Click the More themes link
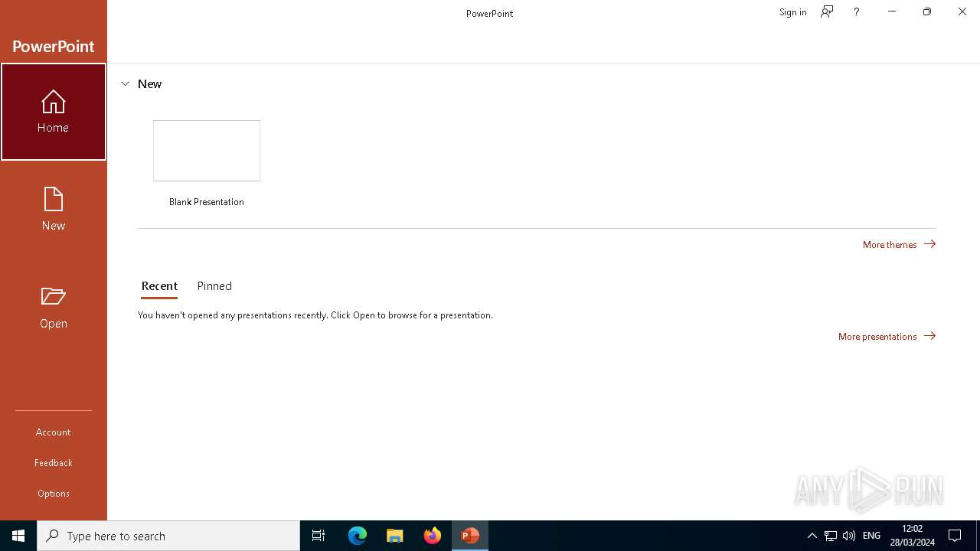Viewport: 980px width, 551px height. tap(899, 244)
